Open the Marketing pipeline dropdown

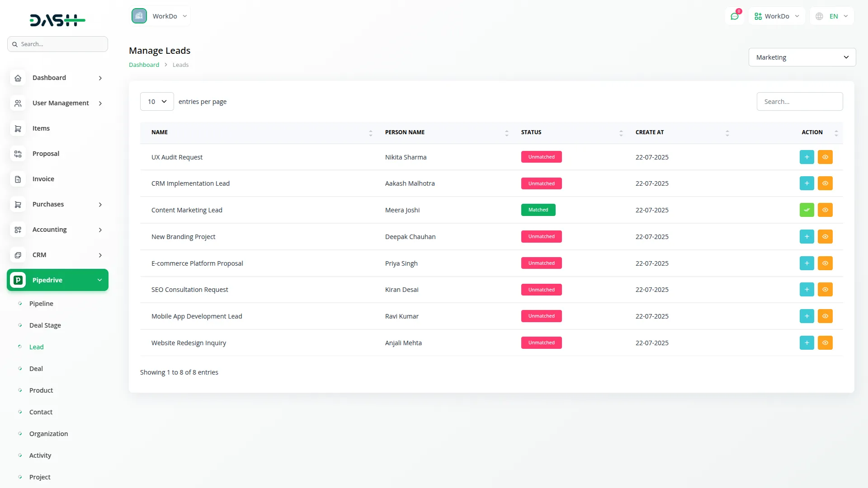(x=801, y=57)
